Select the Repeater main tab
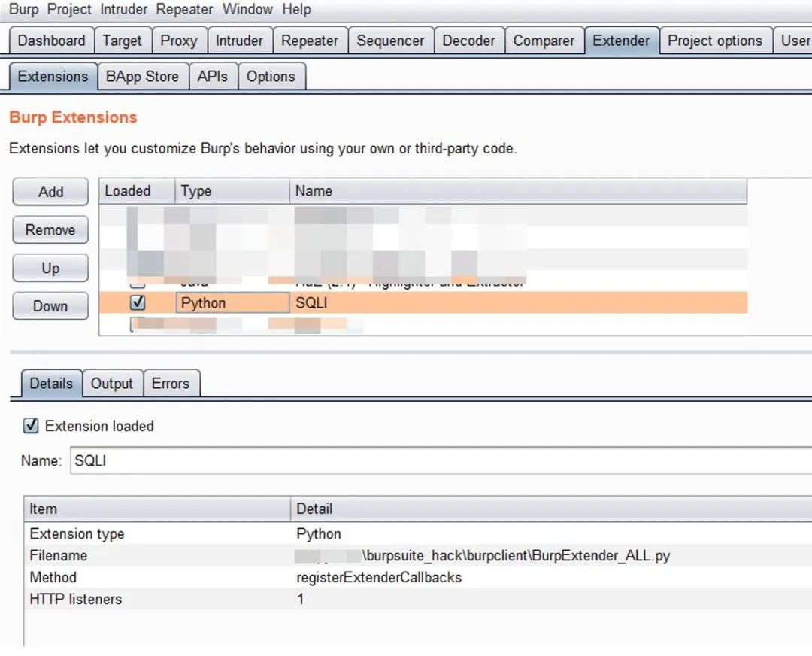Screen dimensions: 812x656 coord(310,41)
